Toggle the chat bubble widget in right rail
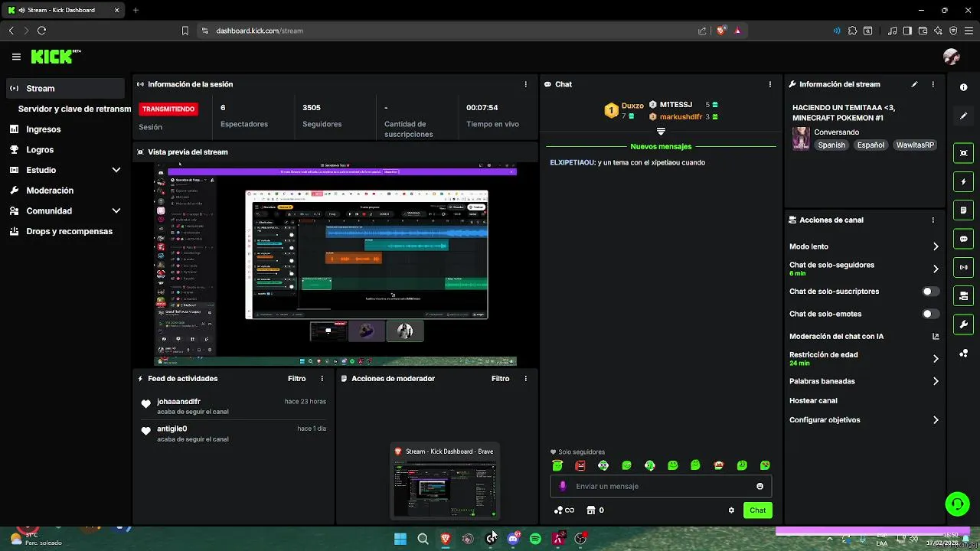The image size is (980, 551). click(964, 239)
